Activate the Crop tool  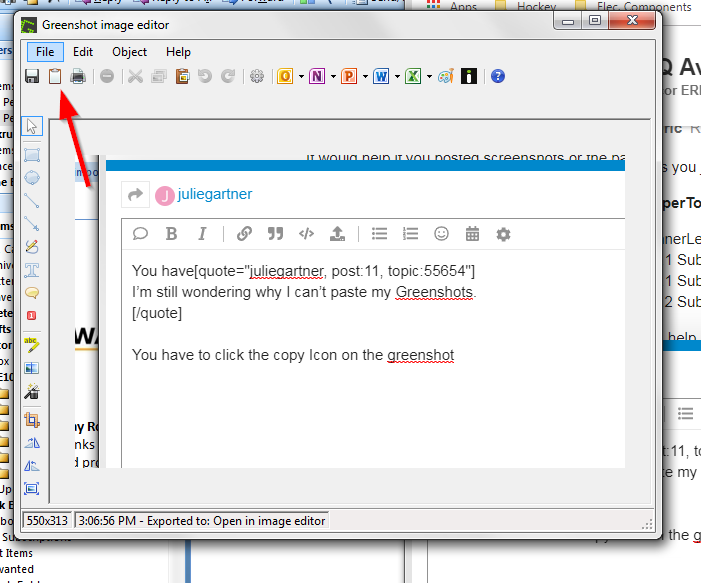[32, 420]
